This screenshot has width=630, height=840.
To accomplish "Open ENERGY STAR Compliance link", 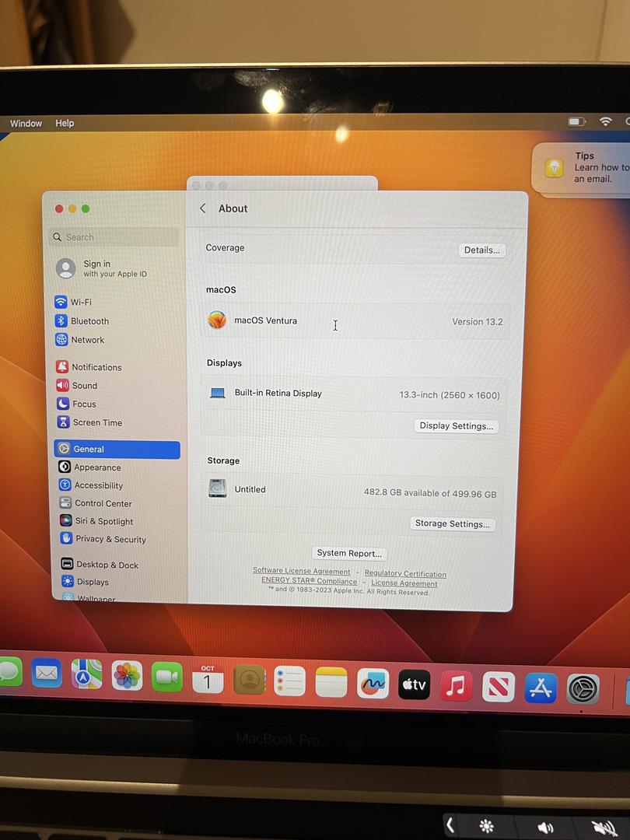I will tap(309, 580).
